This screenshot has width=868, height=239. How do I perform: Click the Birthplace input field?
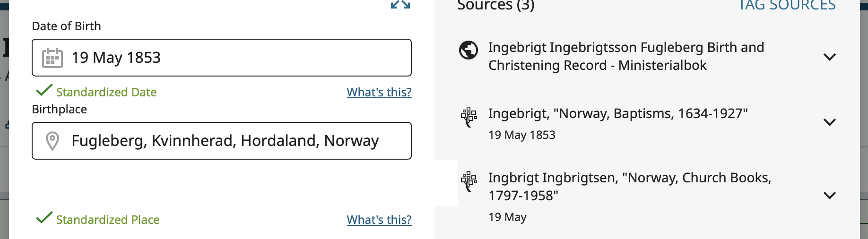[x=236, y=141]
